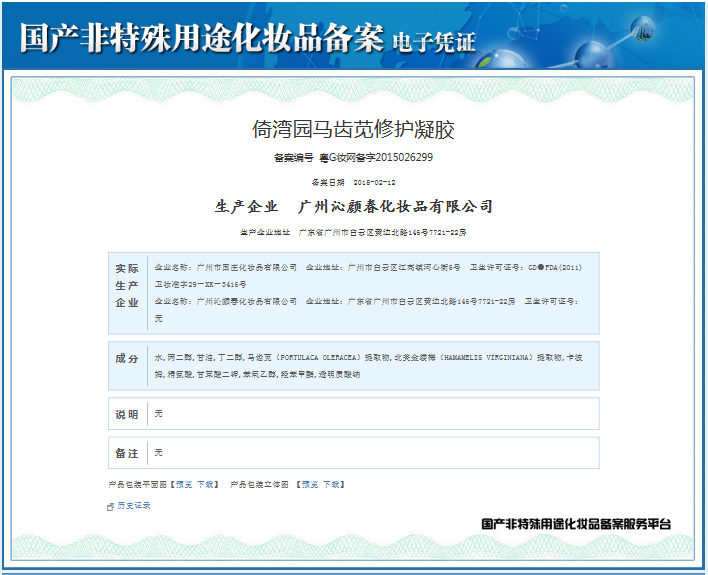
Task: Click the 说明 row label
Action: pyautogui.click(x=127, y=413)
